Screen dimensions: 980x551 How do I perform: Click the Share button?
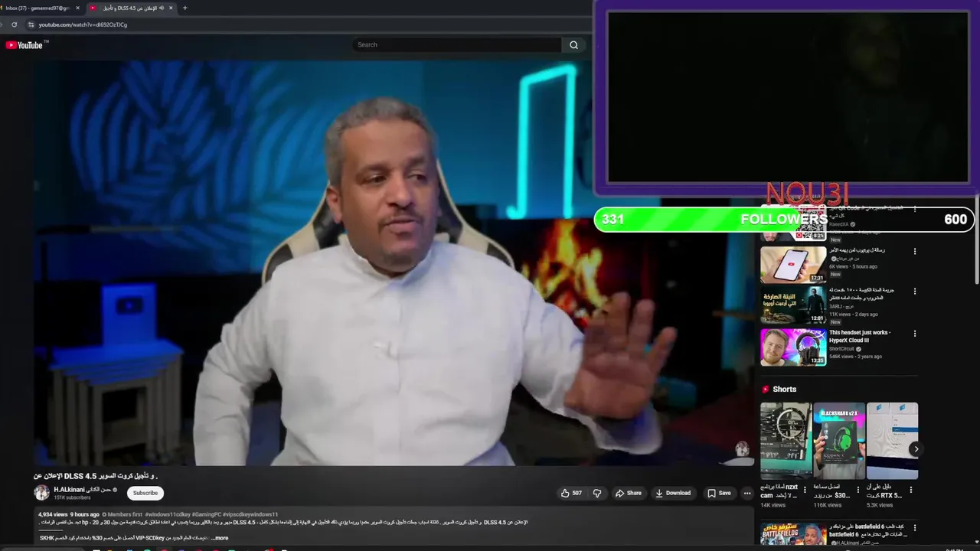[x=629, y=493]
